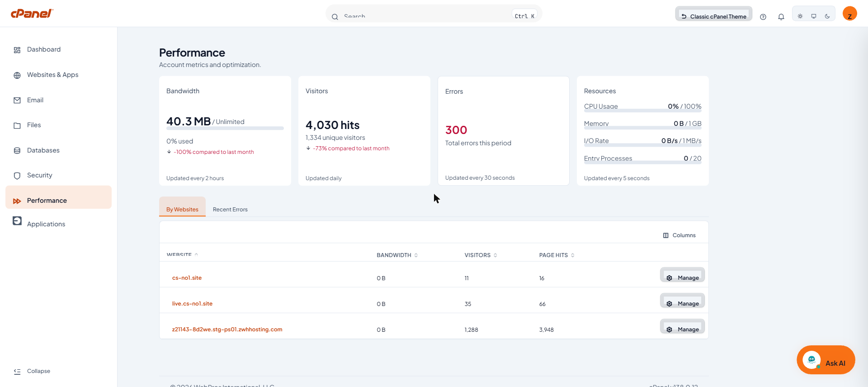The height and width of the screenshot is (387, 868).
Task: Select the By Websites tab
Action: (182, 207)
